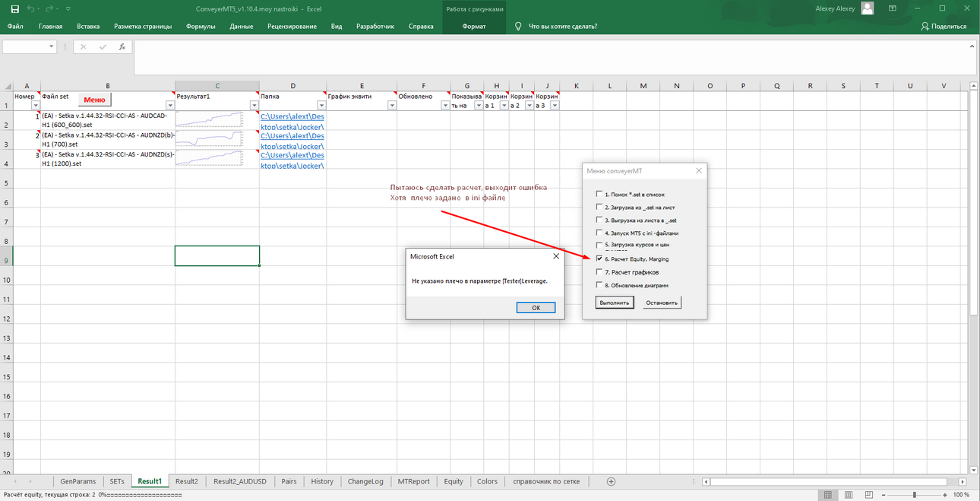This screenshot has width=980, height=501.
Task: Select column C header
Action: coord(217,85)
